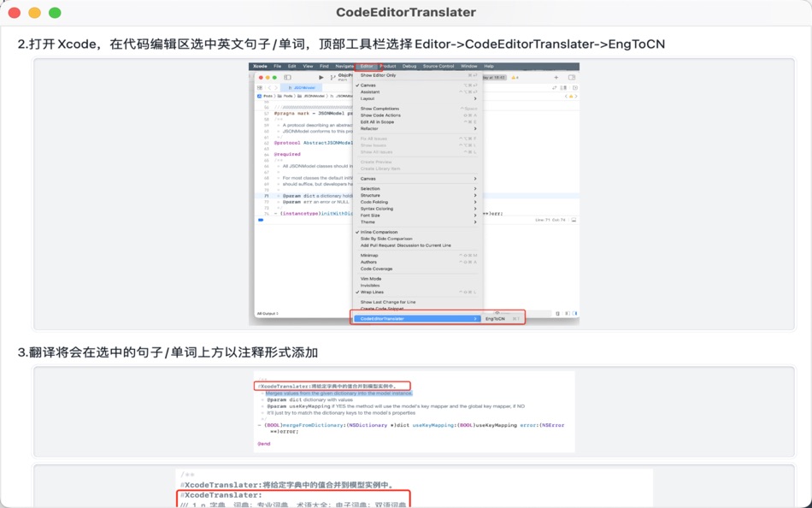Click the Pods project icon in the breadcrumb bar
This screenshot has width=812, height=508.
click(260, 96)
